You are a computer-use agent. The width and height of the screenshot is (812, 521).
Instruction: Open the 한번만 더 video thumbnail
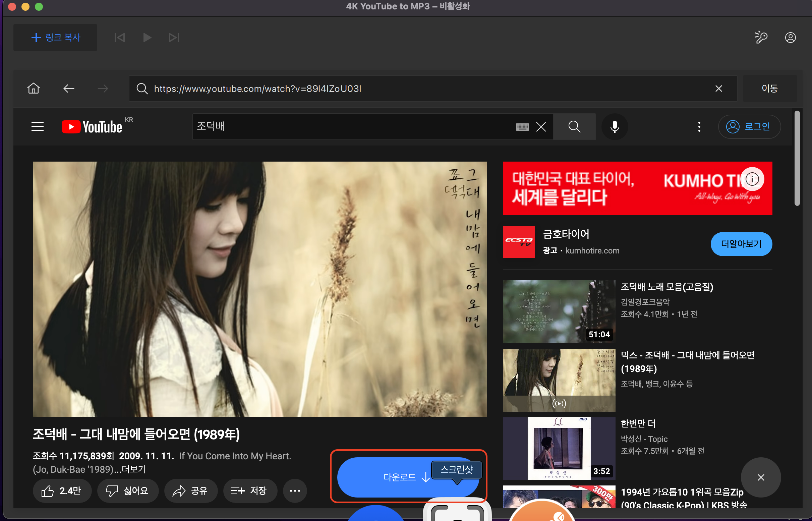click(559, 448)
